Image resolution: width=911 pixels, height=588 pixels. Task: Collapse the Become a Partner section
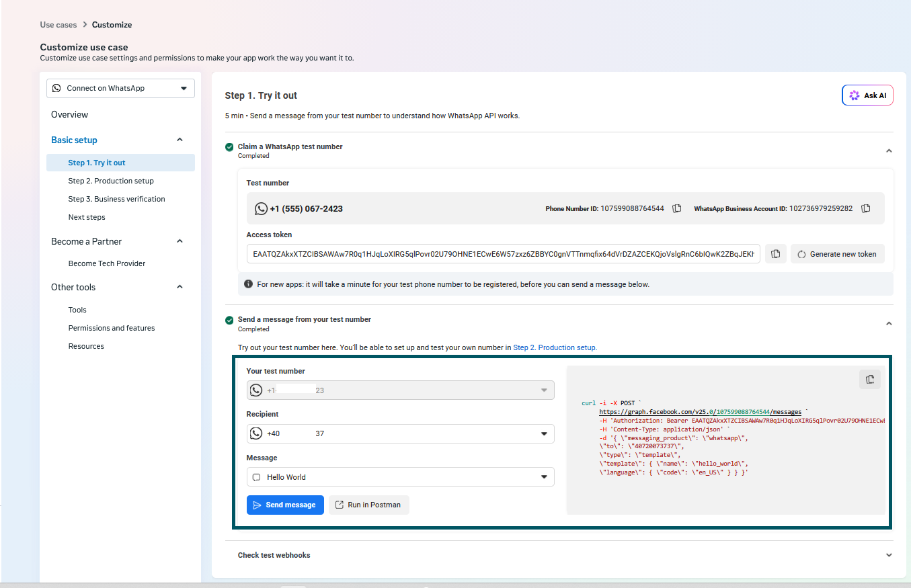[x=180, y=241]
